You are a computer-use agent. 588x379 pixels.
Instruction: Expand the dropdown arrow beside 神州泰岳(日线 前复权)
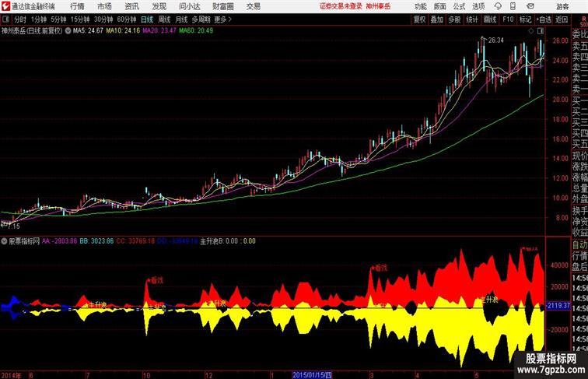click(x=68, y=31)
